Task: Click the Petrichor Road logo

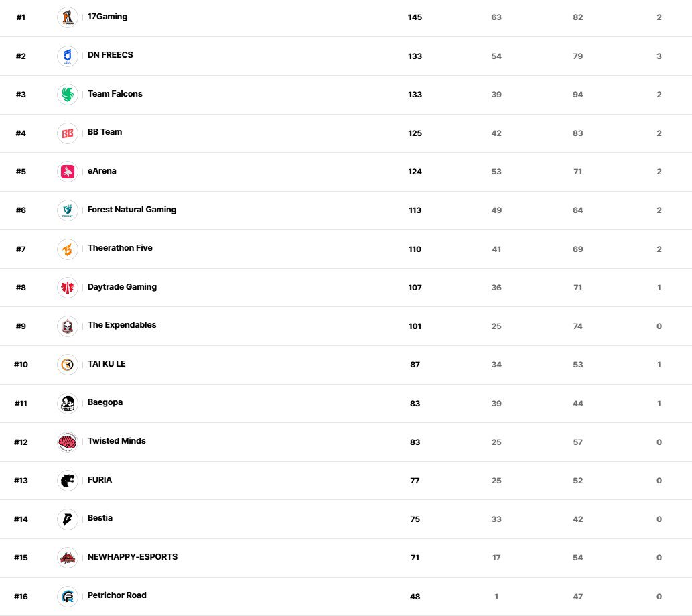Action: pyautogui.click(x=68, y=596)
